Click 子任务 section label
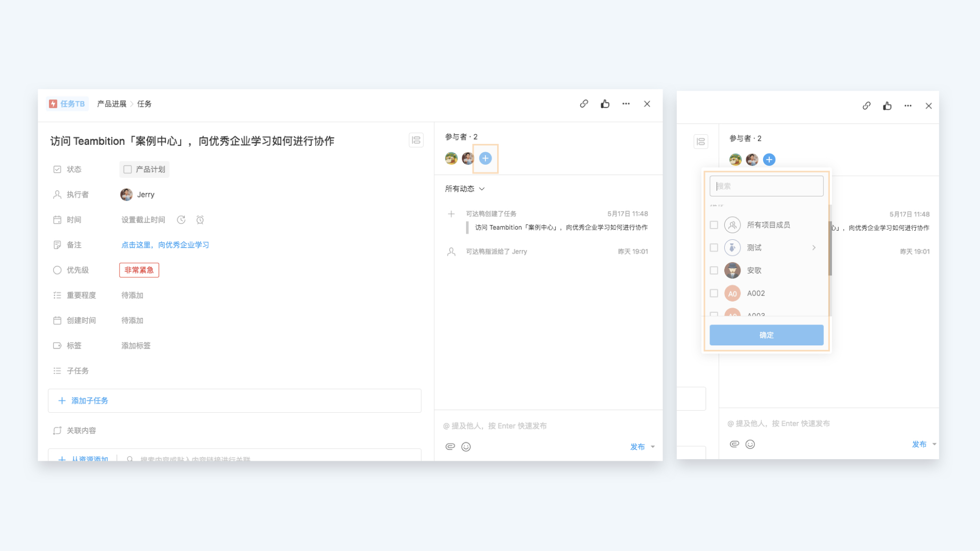Image resolution: width=980 pixels, height=551 pixels. click(78, 371)
